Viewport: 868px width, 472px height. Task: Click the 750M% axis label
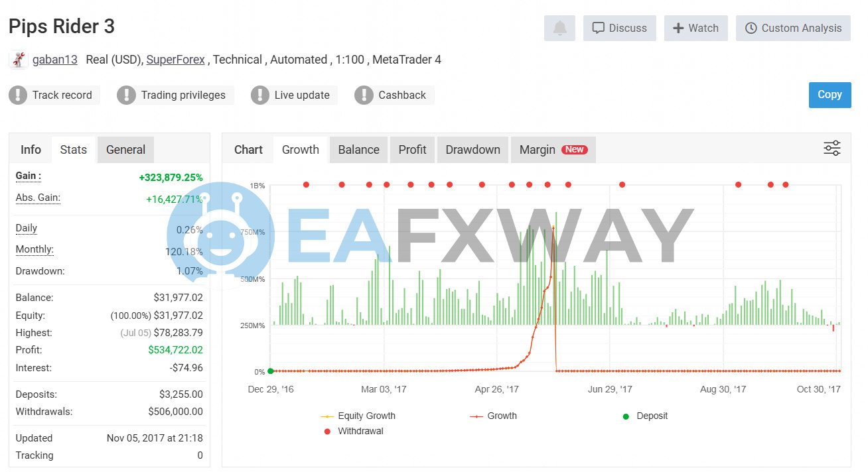[x=253, y=232]
